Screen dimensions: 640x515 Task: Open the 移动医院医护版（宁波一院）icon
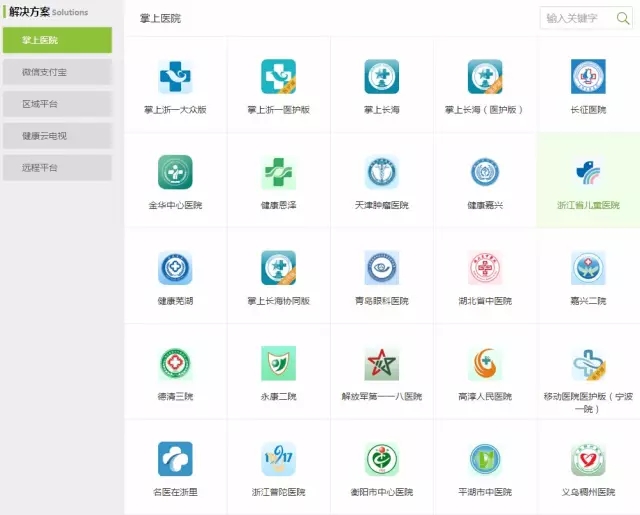click(x=588, y=363)
